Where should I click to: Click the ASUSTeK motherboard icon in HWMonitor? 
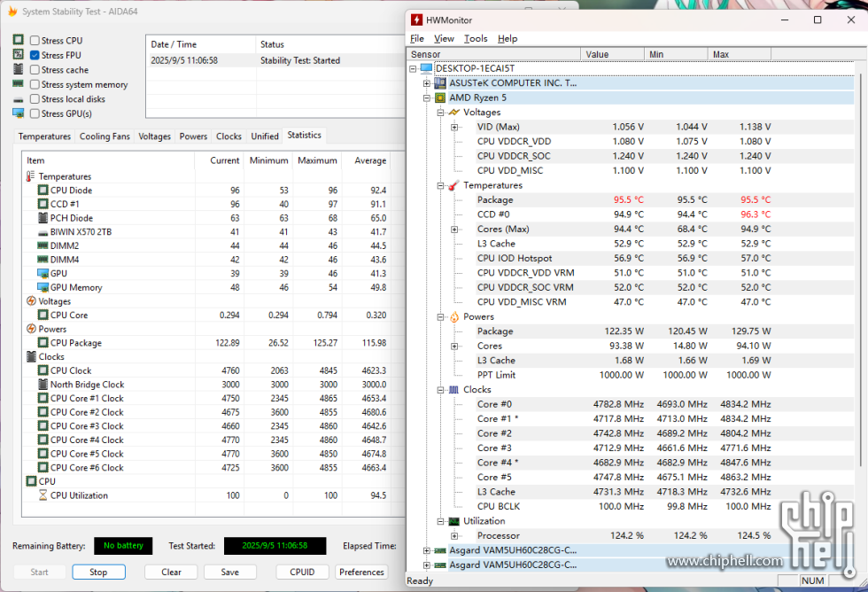440,83
